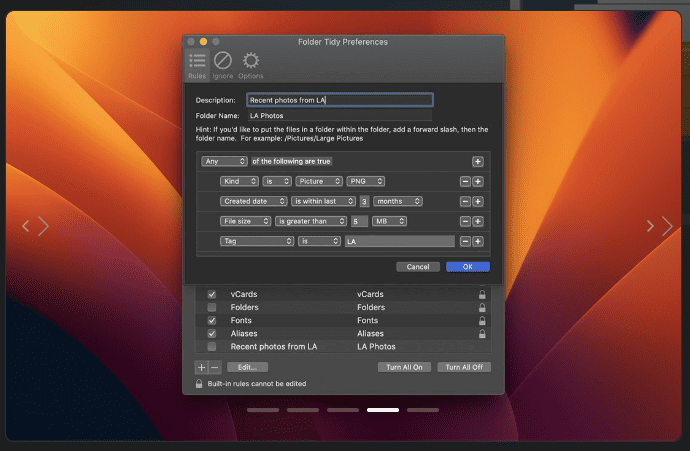Image resolution: width=690 pixels, height=451 pixels.
Task: Open the 'is greater than' dropdown
Action: (x=311, y=221)
